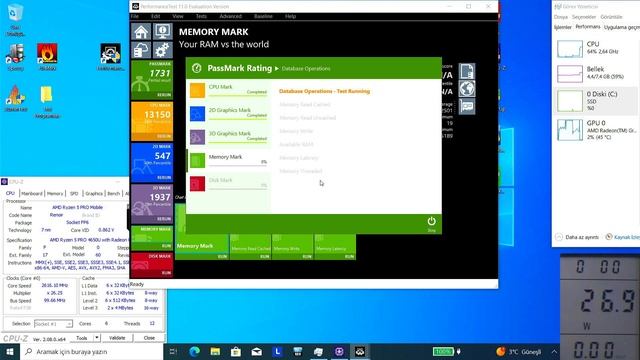Open the Advanced menu in PerformanceTest

[x=231, y=16]
